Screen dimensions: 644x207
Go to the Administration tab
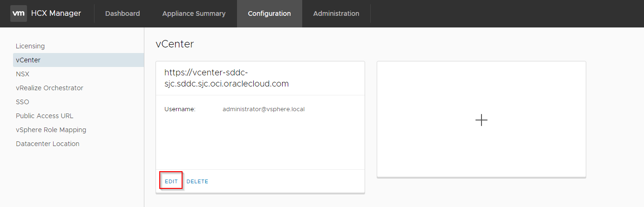coord(336,13)
